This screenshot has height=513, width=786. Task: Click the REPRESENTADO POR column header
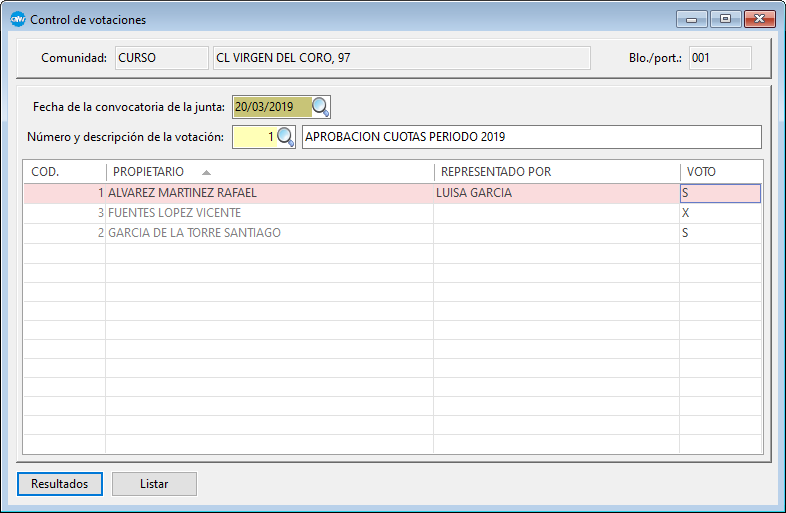555,172
